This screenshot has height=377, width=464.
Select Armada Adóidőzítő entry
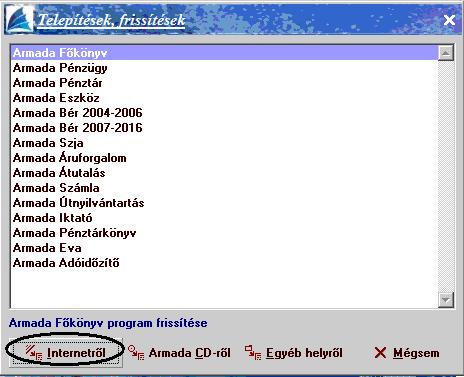(224, 263)
